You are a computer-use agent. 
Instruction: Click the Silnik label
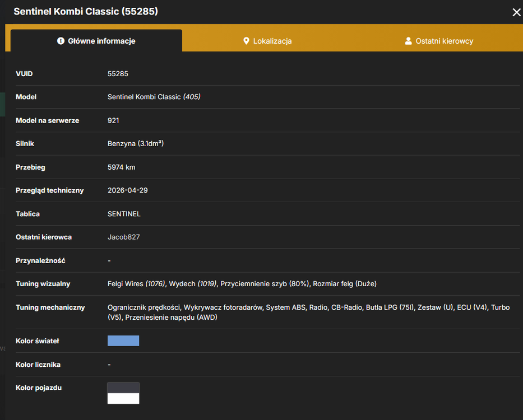[x=25, y=143]
